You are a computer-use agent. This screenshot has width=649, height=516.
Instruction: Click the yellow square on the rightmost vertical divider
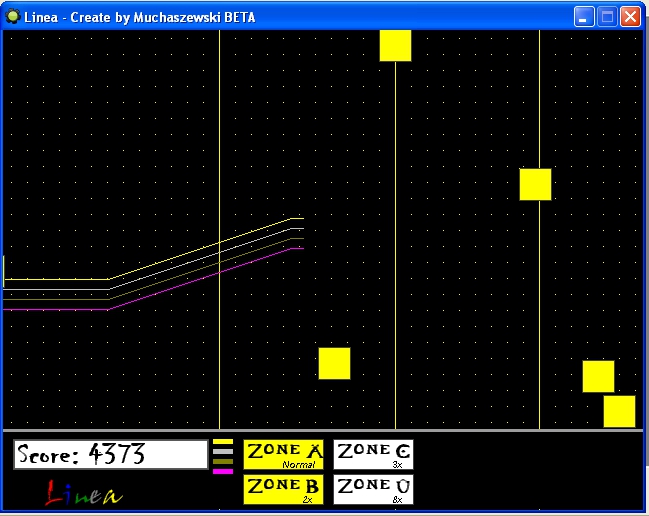click(535, 184)
